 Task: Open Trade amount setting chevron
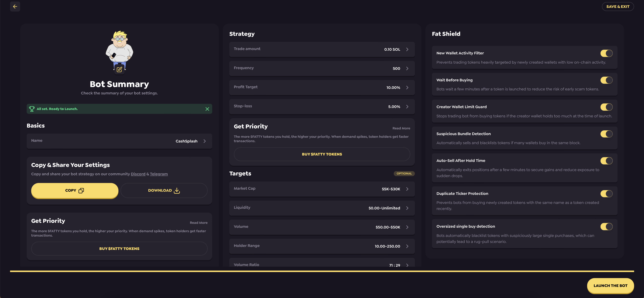click(x=407, y=49)
